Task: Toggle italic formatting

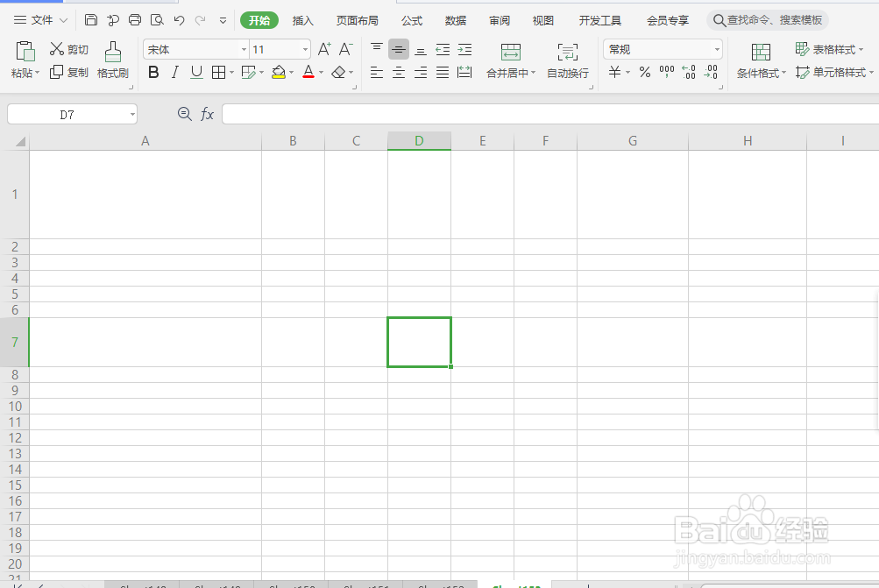Action: point(175,73)
